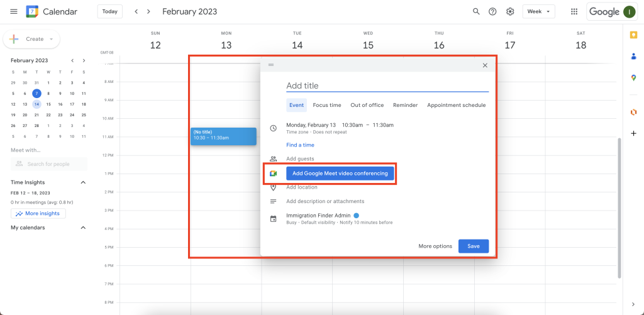Go to next week arrow

click(148, 11)
